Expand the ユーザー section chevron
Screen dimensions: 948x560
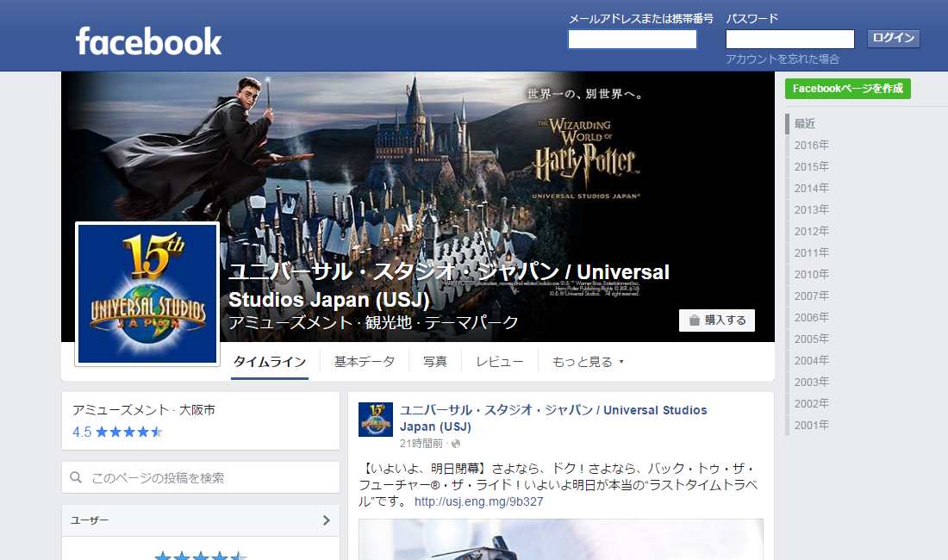(x=327, y=520)
